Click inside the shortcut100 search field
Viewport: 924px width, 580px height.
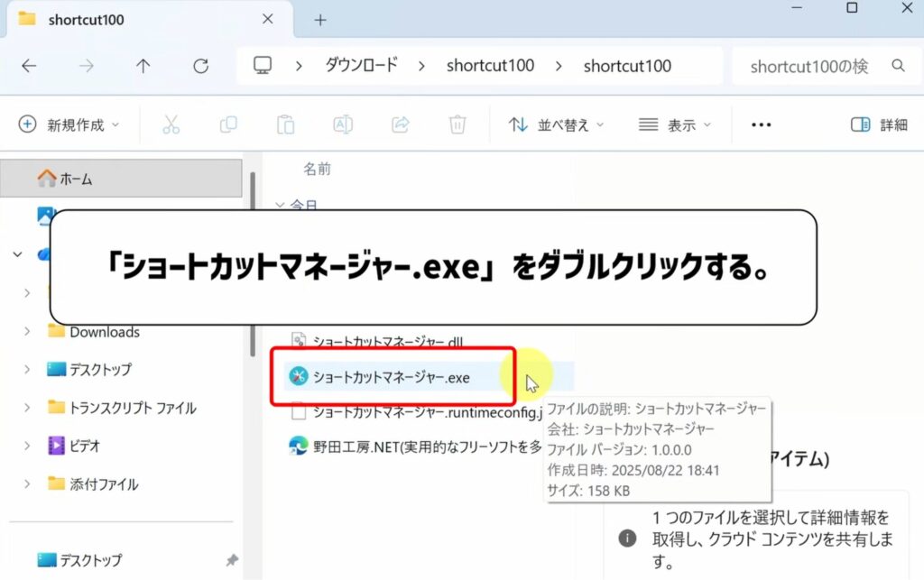tap(817, 65)
